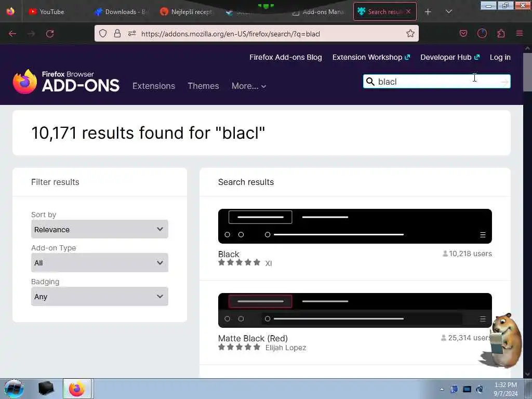Show hidden system tray icons
The width and height of the screenshot is (532, 399).
click(442, 390)
